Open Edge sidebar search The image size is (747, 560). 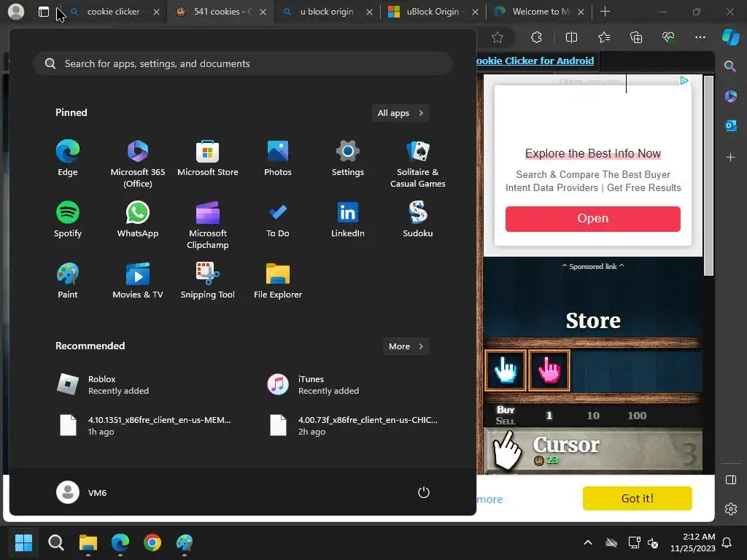coord(730,66)
